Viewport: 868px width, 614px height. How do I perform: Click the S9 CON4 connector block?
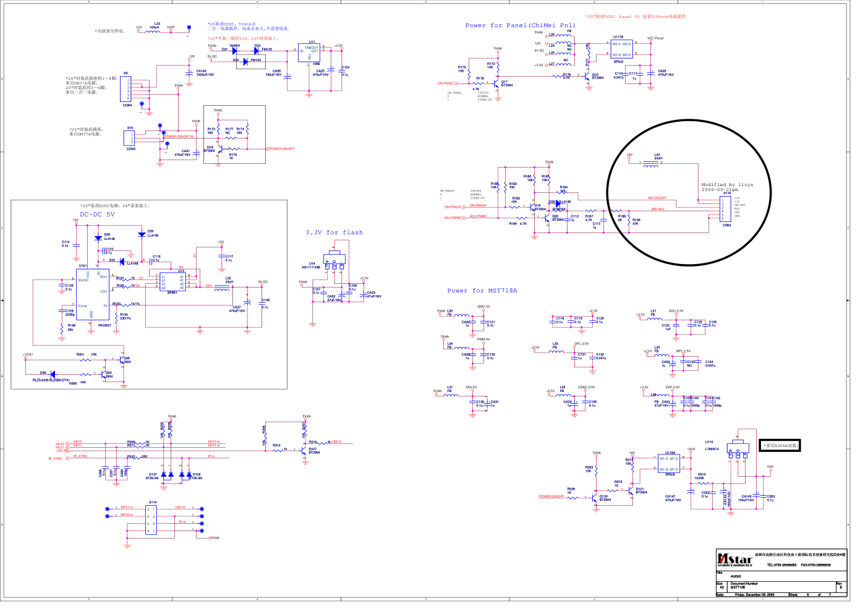(126, 90)
